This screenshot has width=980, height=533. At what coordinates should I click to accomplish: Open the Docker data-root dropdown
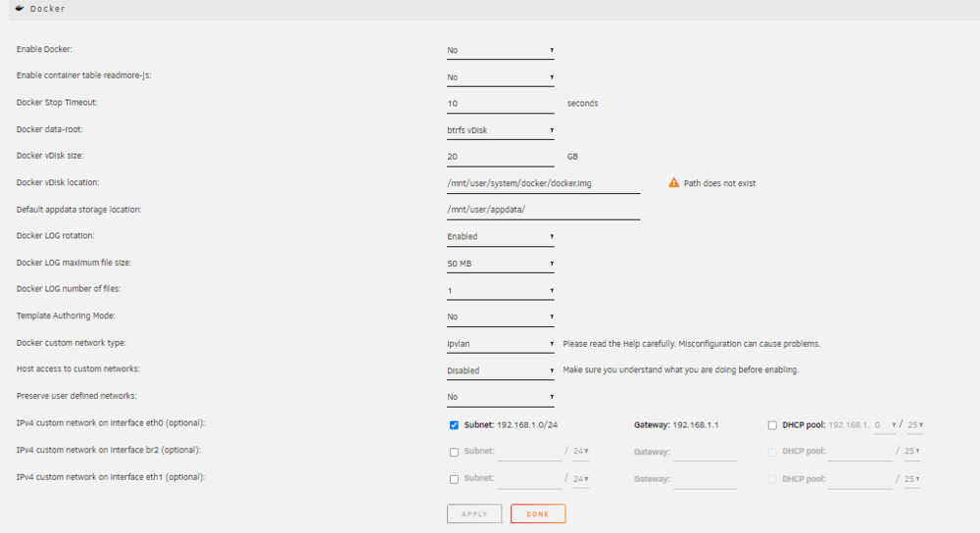pos(500,130)
